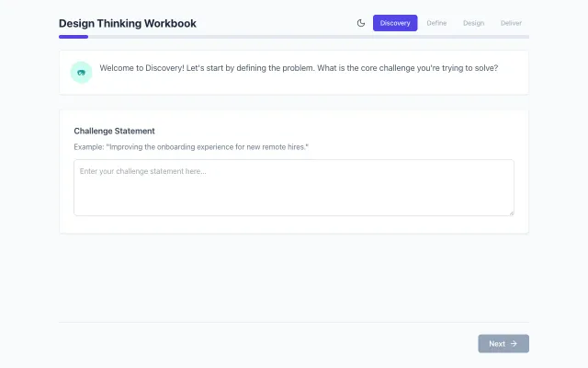Viewport: 588px width, 368px height.
Task: Select the Discovery stage tab
Action: [395, 23]
